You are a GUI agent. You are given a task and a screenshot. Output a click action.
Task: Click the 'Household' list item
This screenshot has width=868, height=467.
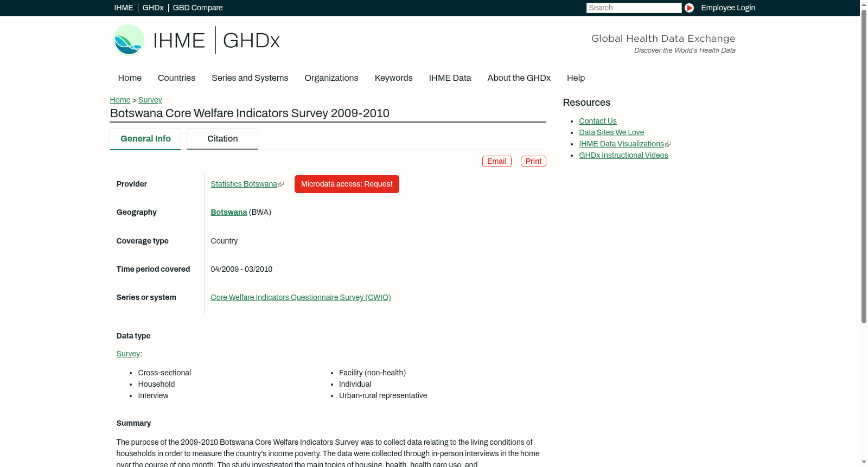pyautogui.click(x=156, y=384)
